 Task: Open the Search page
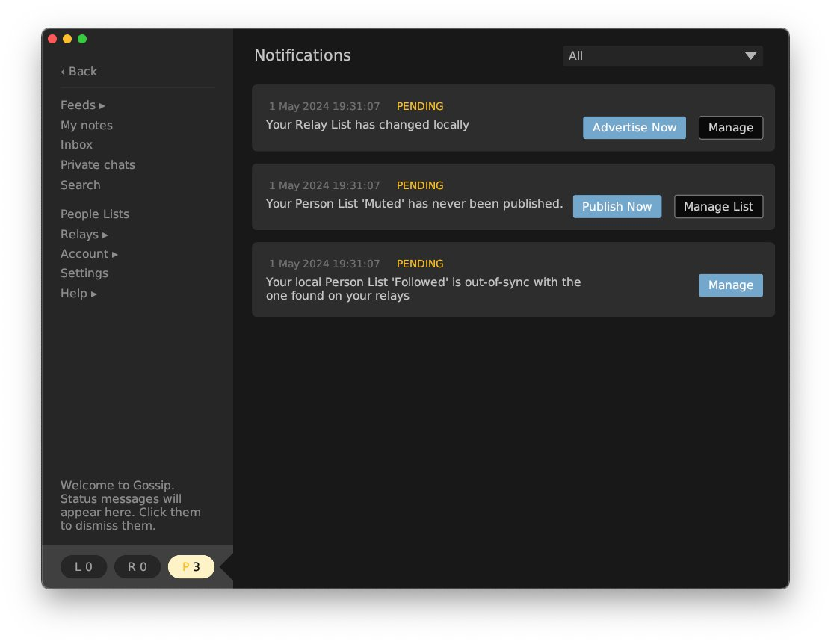tap(80, 185)
